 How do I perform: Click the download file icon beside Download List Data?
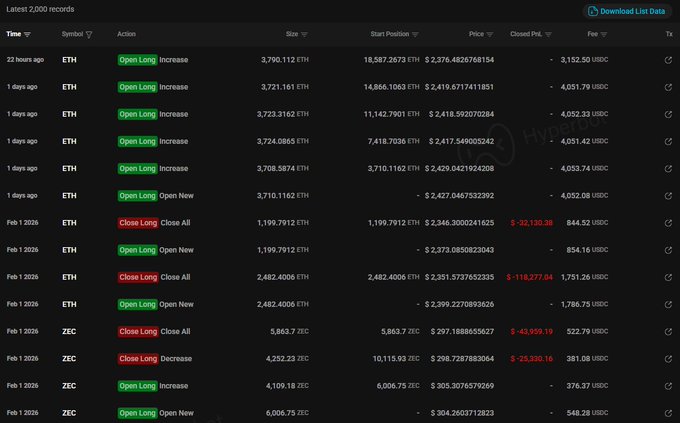pyautogui.click(x=592, y=11)
